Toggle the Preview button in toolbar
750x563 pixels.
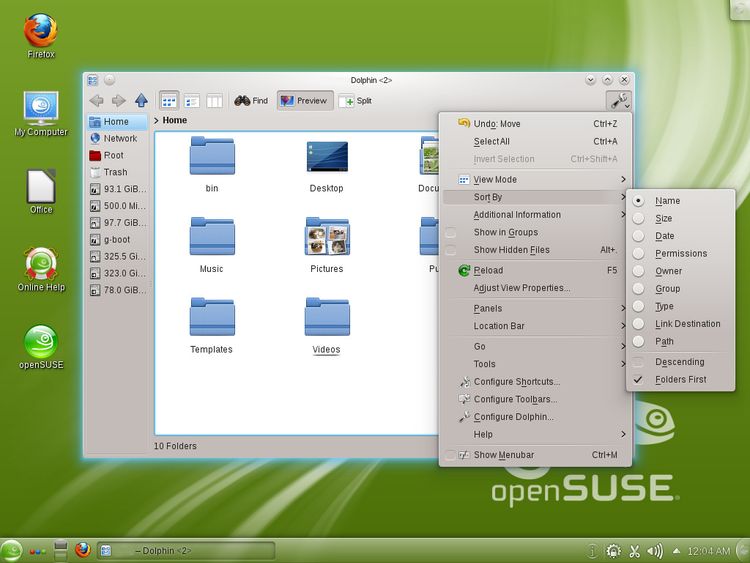305,100
